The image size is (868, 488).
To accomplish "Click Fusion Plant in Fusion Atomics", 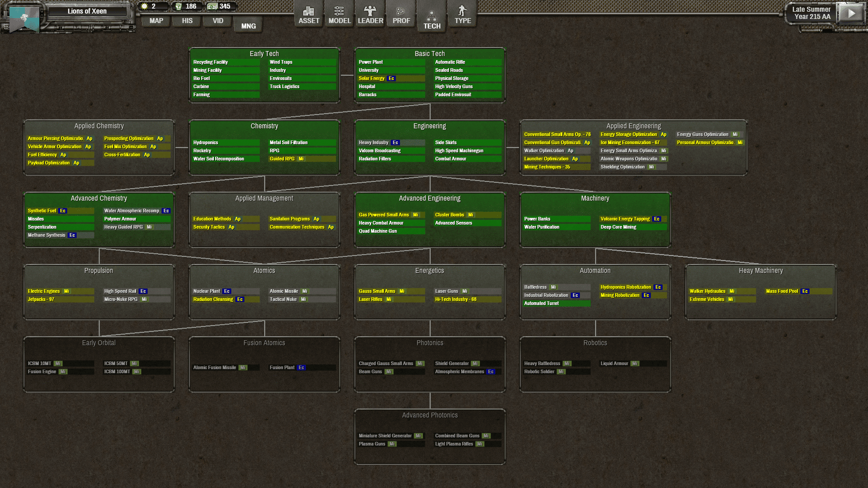I will pos(282,368).
